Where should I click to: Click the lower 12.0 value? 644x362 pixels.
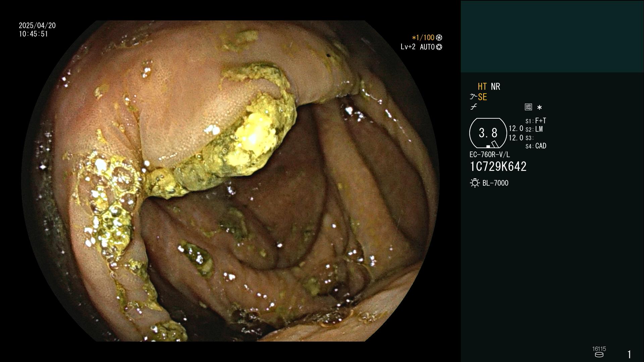point(516,138)
